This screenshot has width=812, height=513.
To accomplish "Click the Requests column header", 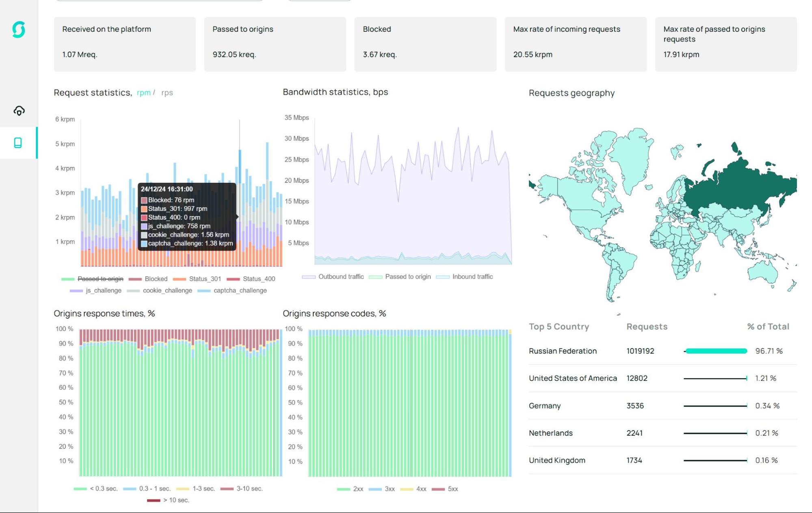I will click(x=647, y=327).
